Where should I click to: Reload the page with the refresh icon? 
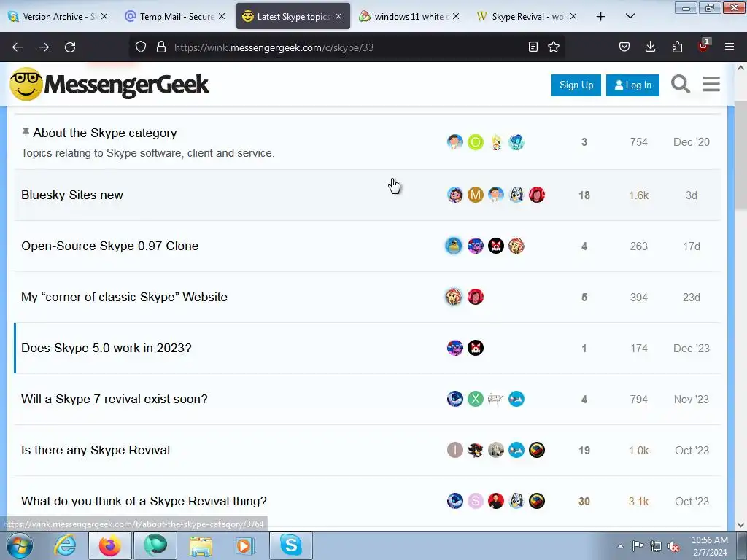click(x=70, y=47)
